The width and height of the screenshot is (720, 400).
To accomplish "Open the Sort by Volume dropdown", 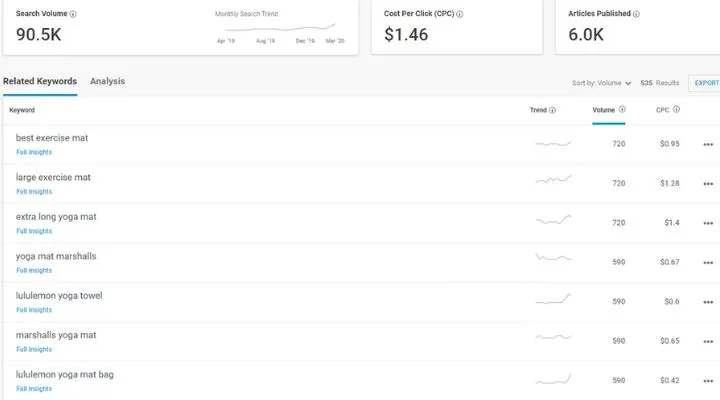I will pyautogui.click(x=602, y=83).
